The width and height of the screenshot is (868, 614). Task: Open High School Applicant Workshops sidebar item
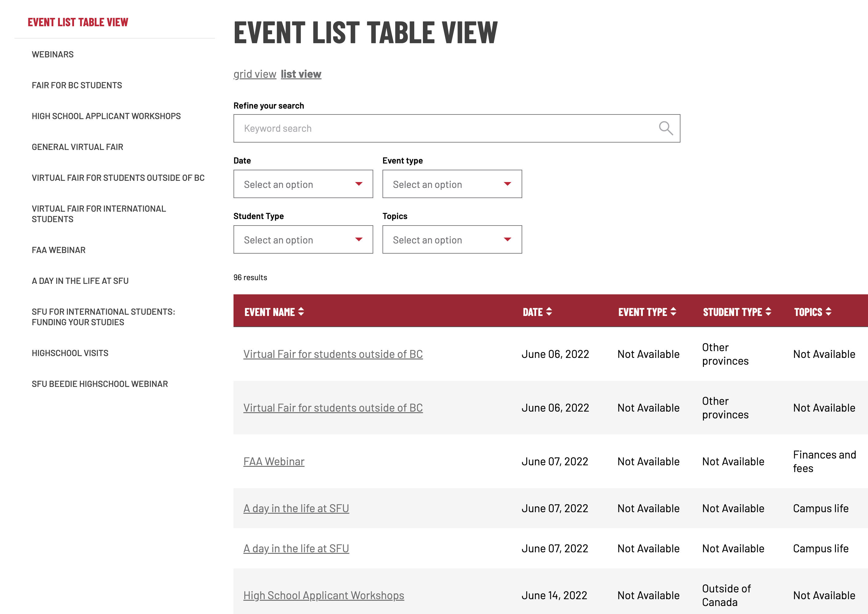tap(106, 116)
